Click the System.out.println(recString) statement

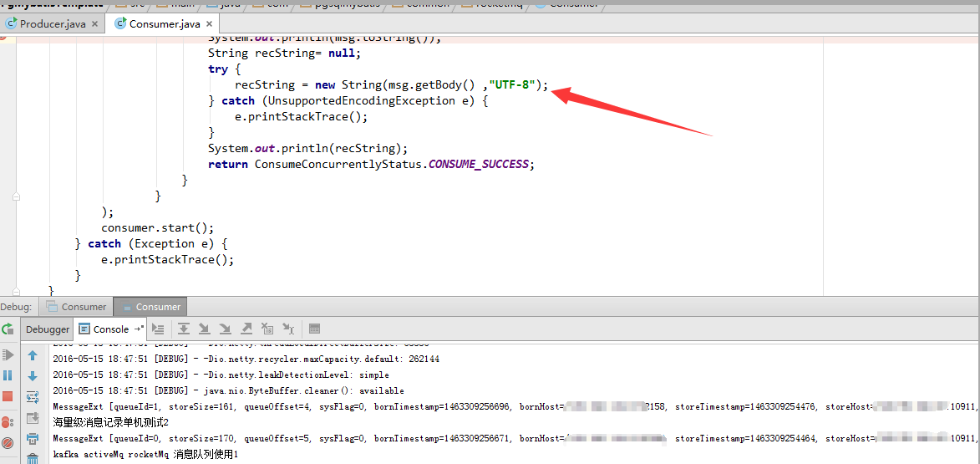(307, 148)
